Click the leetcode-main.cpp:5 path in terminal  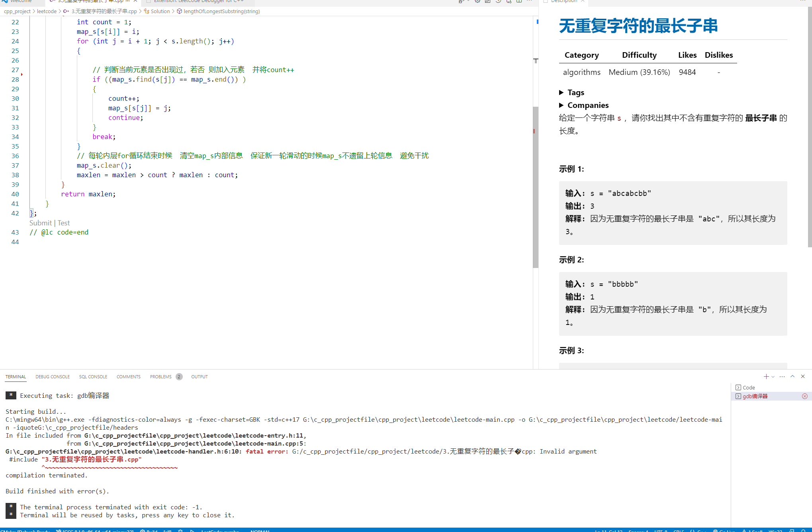[x=194, y=443]
